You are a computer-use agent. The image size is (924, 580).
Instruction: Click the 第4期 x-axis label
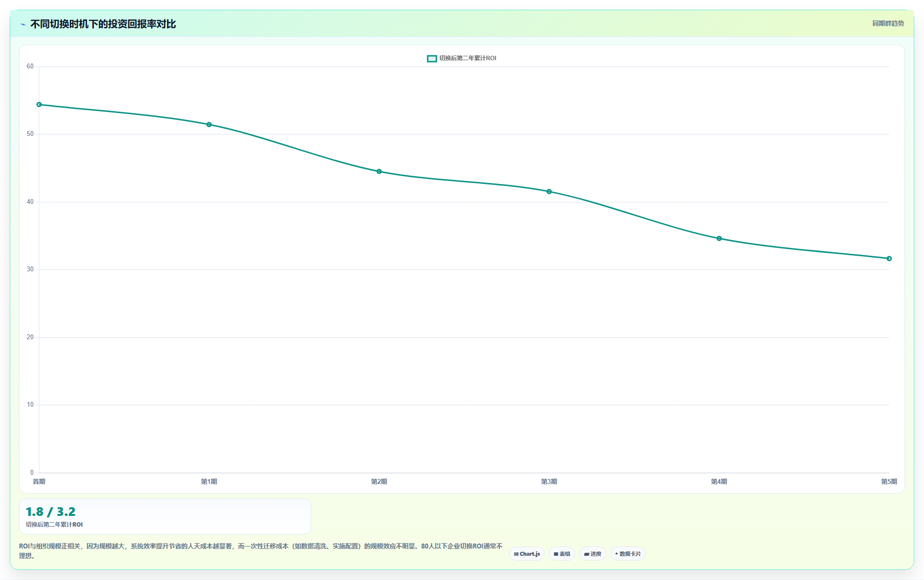[719, 481]
